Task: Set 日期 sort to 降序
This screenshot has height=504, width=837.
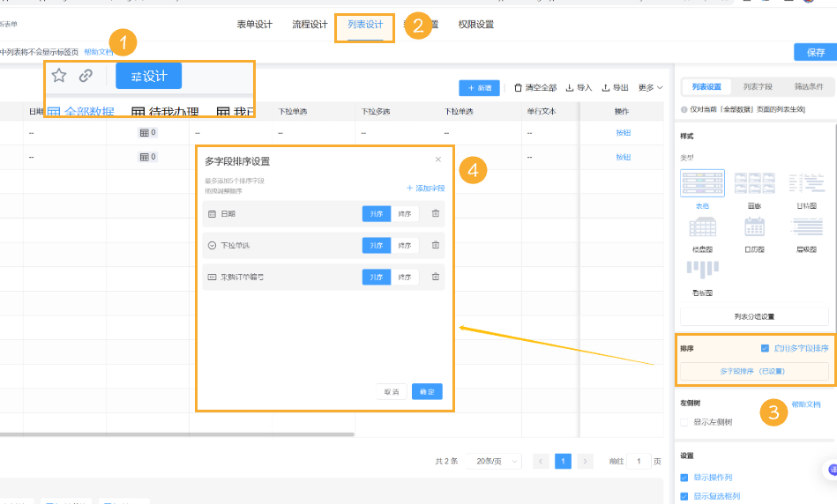Action: point(405,213)
